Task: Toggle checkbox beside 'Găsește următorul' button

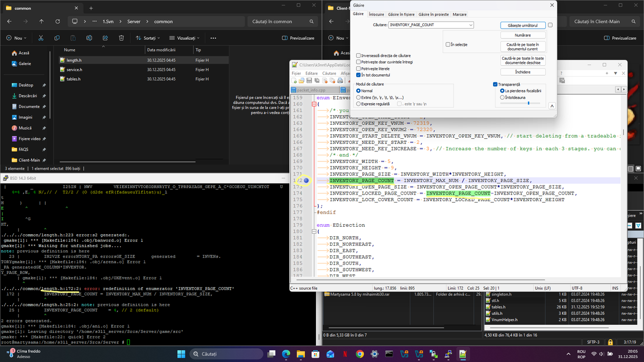Action: 550,25
